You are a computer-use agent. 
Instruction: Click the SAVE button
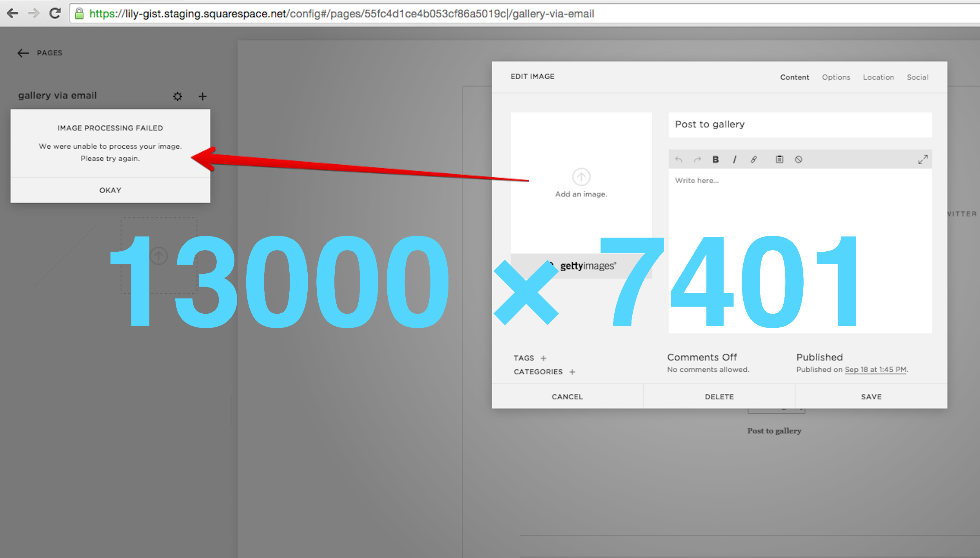coord(871,396)
